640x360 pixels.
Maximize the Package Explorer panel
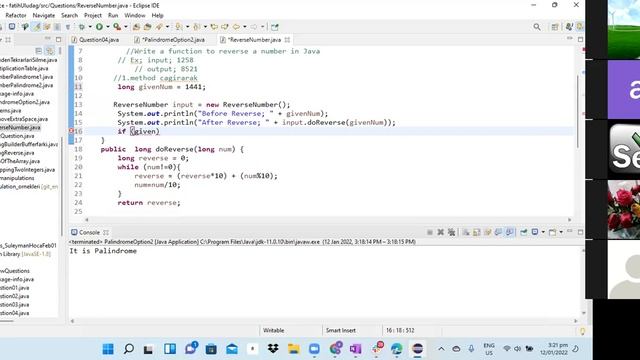(58, 39)
